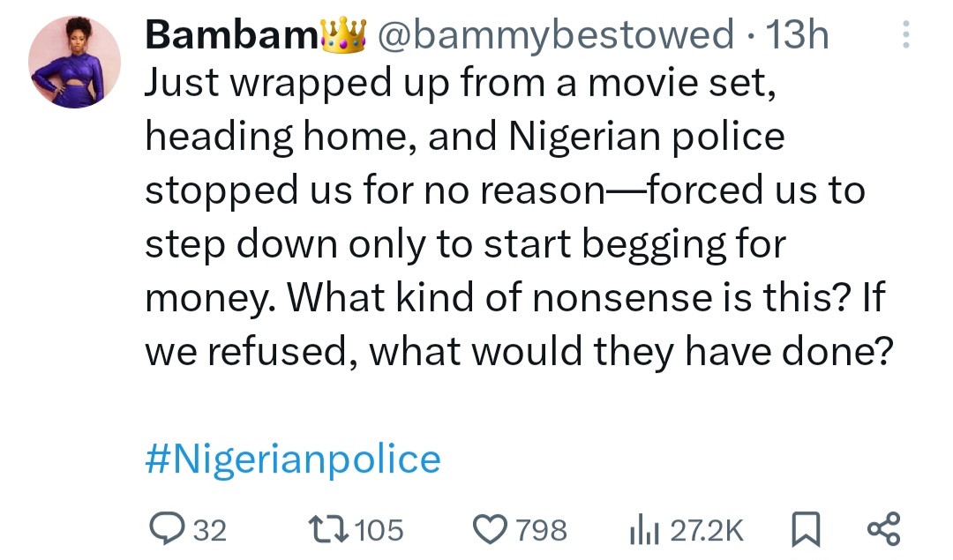Click the 32 replies count
This screenshot has width=953, height=560.
[x=209, y=530]
